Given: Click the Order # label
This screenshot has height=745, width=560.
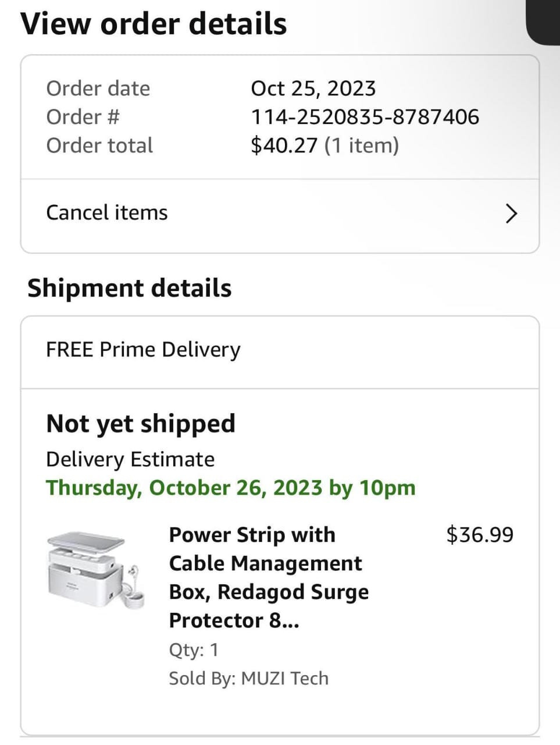Looking at the screenshot, I should [x=83, y=117].
